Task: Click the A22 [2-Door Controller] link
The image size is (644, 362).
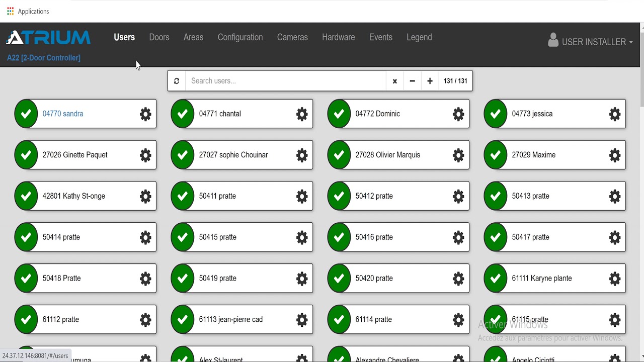Action: click(44, 58)
